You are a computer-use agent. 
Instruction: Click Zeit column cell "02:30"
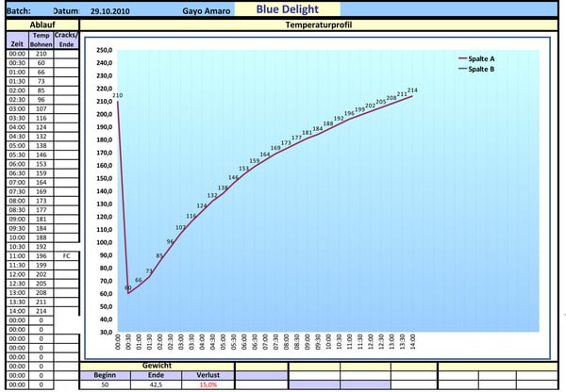17,100
